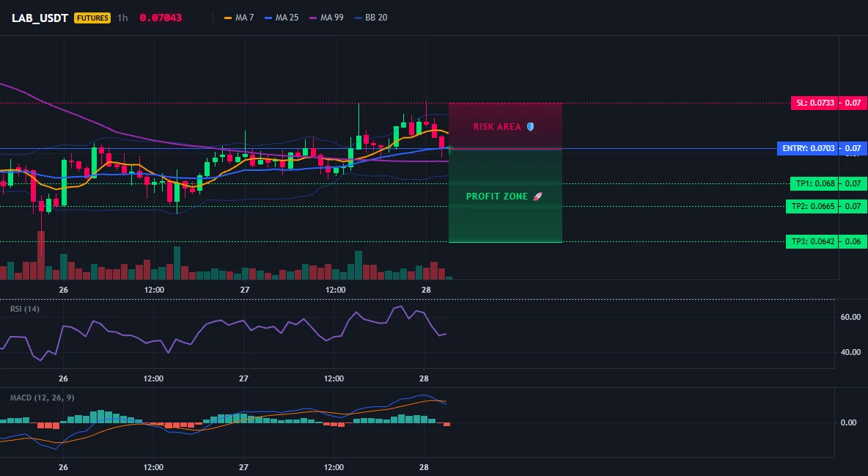Click the TP3: 0.0642 target label
Viewport: 868px width, 476px height.
(x=812, y=241)
